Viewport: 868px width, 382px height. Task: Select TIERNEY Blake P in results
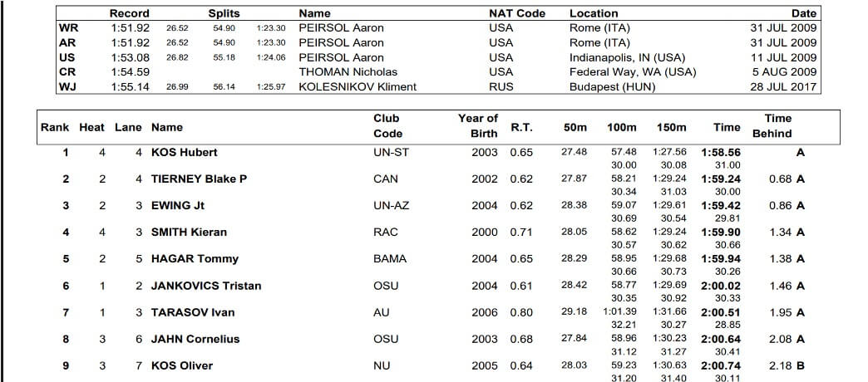pyautogui.click(x=199, y=179)
